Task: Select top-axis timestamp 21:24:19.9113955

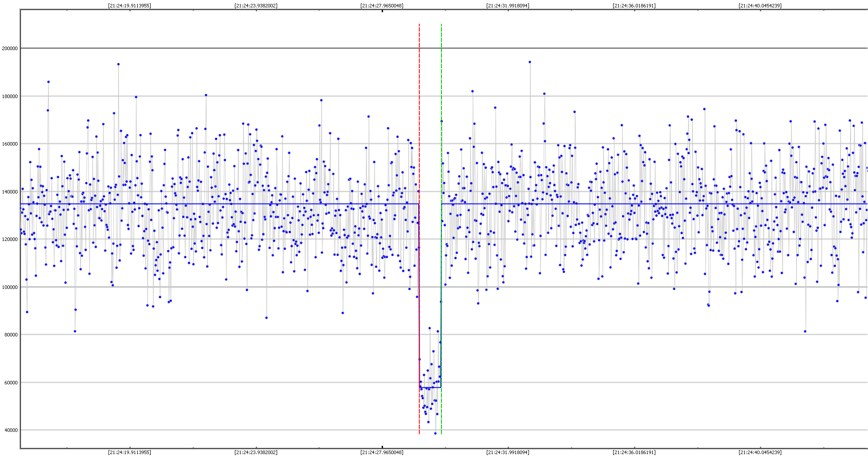Action: pyautogui.click(x=130, y=6)
